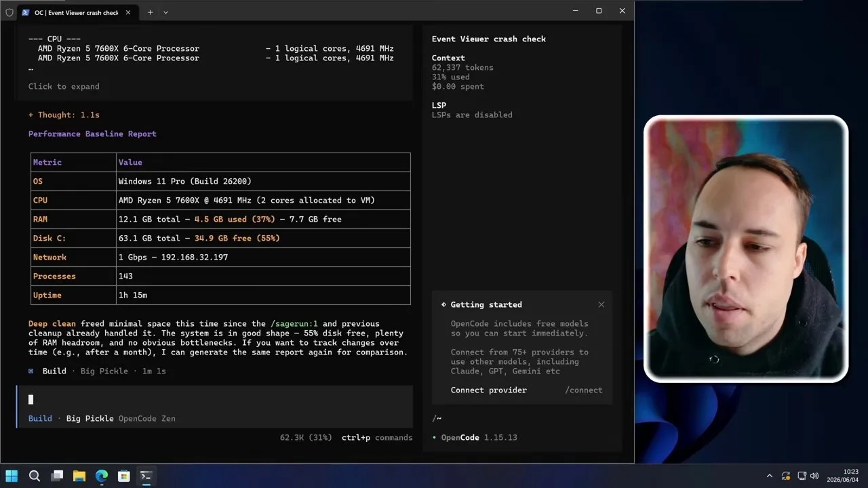Image resolution: width=868 pixels, height=488 pixels.
Task: Open network status tray icon
Action: (x=802, y=476)
